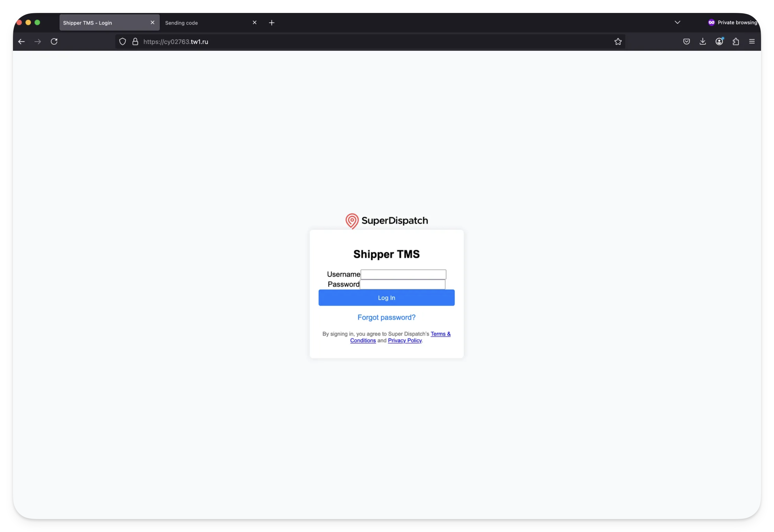Switch to the Sending code tab
Viewport: 774px width, 532px height.
[211, 23]
